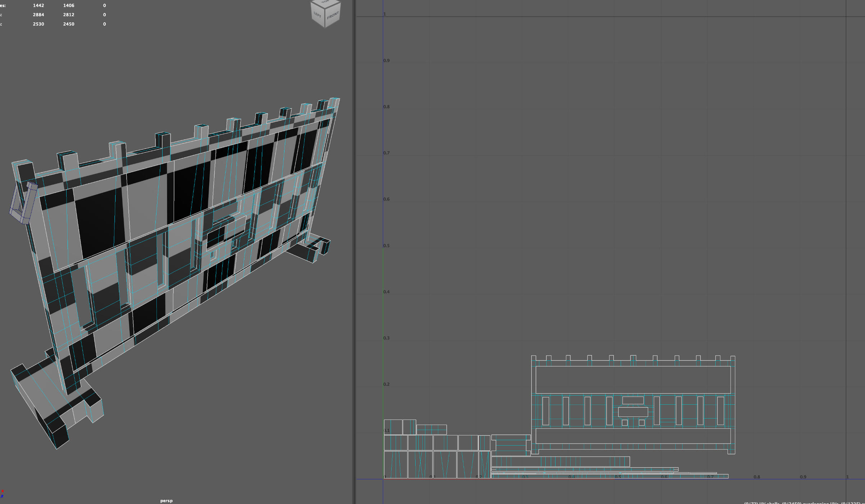Click the 0.5 label on the UV vertical axis
865x504 pixels.
coord(386,246)
